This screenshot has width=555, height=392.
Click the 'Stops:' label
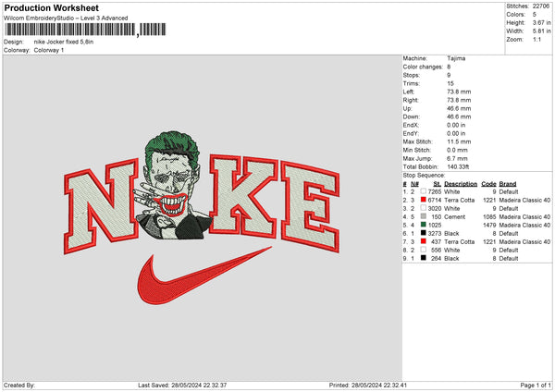(x=412, y=75)
